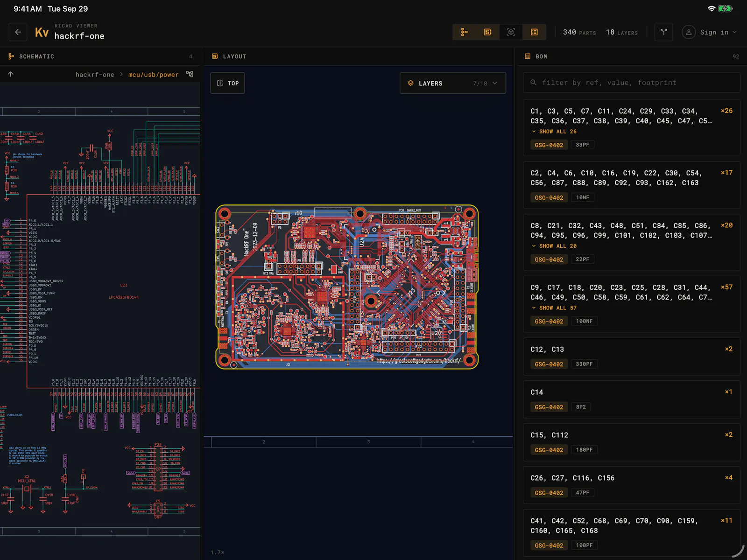Viewport: 747px width, 560px height.
Task: Click the 8P2 value tag
Action: coord(581,407)
